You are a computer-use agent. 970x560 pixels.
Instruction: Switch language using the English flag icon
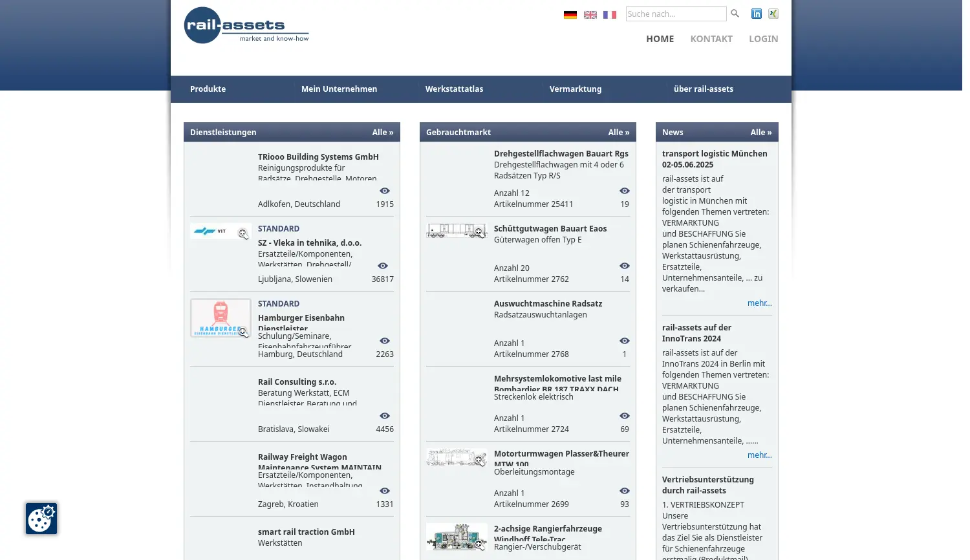point(590,14)
